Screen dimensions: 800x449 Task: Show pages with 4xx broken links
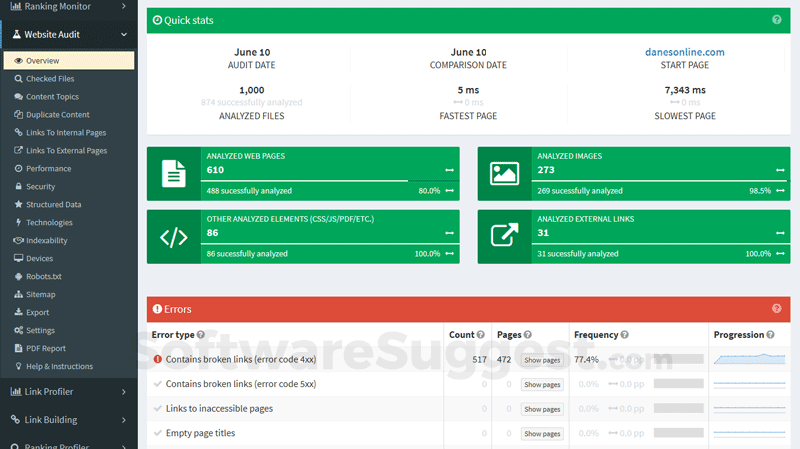(x=542, y=360)
